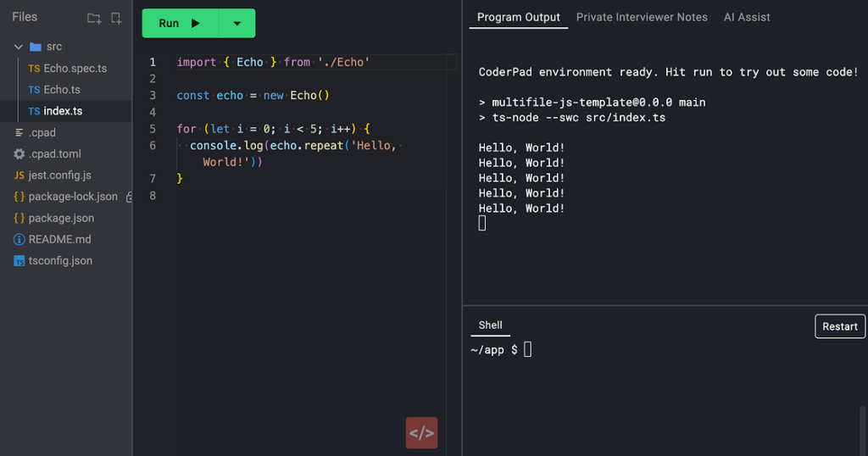The height and width of the screenshot is (456, 868).
Task: Click the new folder icon in Files header
Action: coord(94,18)
